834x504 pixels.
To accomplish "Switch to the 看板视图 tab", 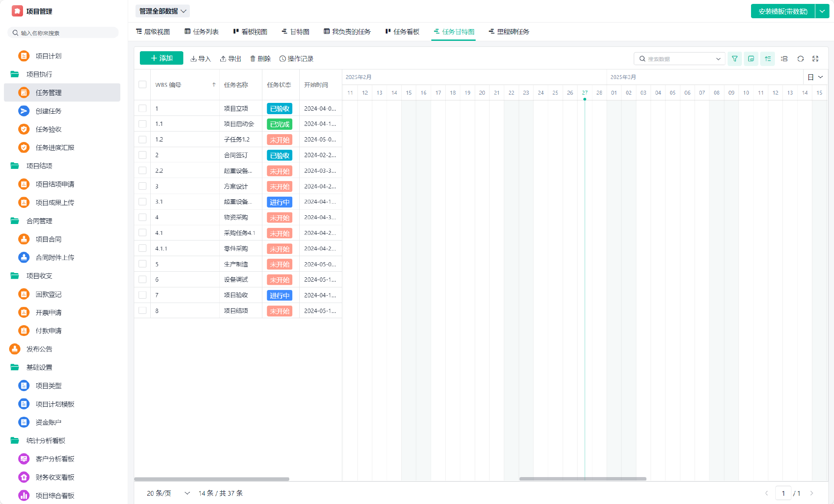I will [250, 32].
